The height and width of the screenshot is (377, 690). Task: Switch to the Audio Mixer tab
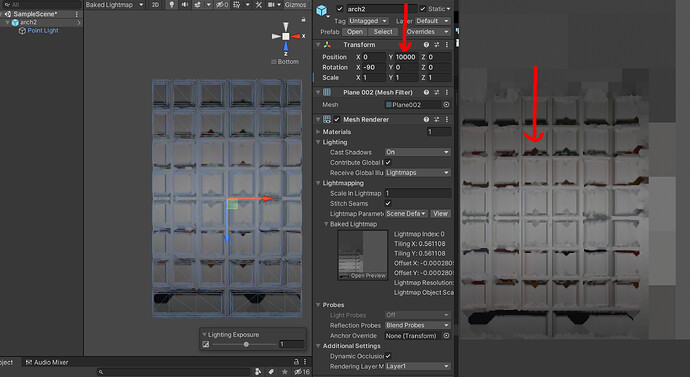pos(47,362)
